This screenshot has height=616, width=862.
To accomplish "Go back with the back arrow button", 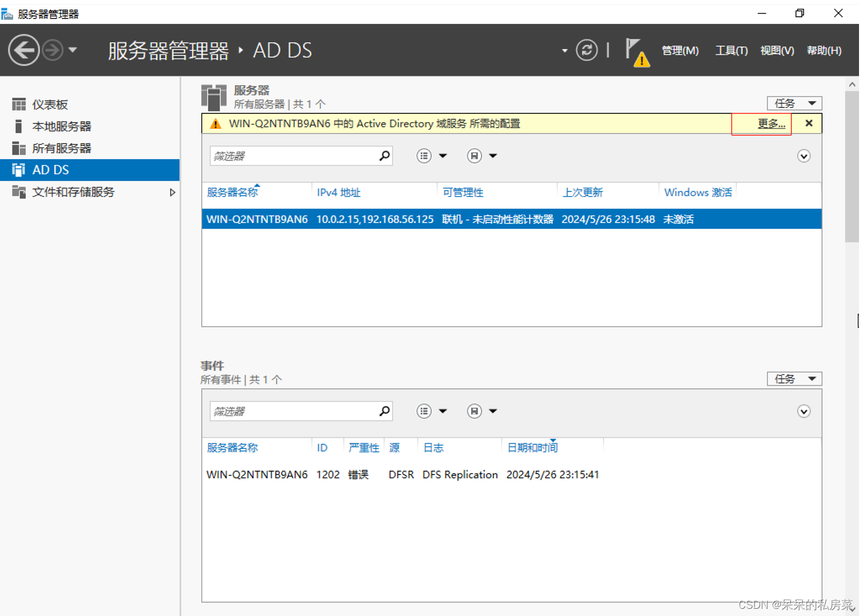I will 24,50.
